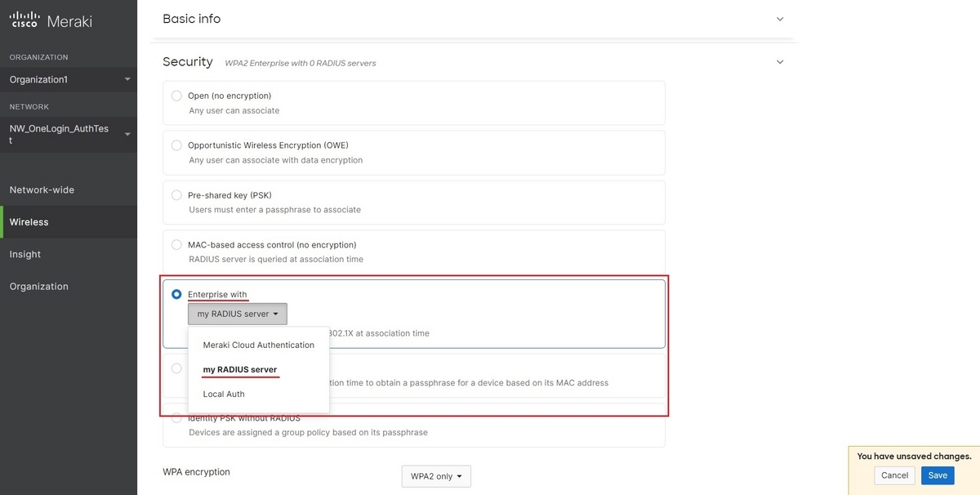The width and height of the screenshot is (980, 495).
Task: Open Network-wide in the sidebar
Action: coord(42,190)
